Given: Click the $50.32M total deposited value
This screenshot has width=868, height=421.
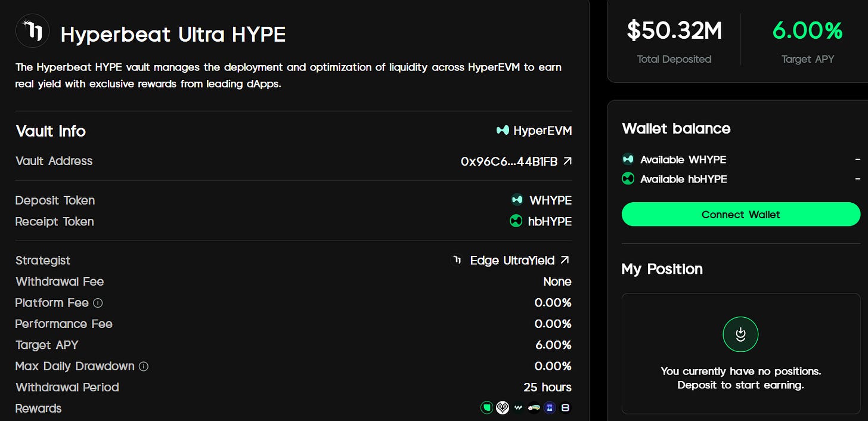Looking at the screenshot, I should pos(674,30).
